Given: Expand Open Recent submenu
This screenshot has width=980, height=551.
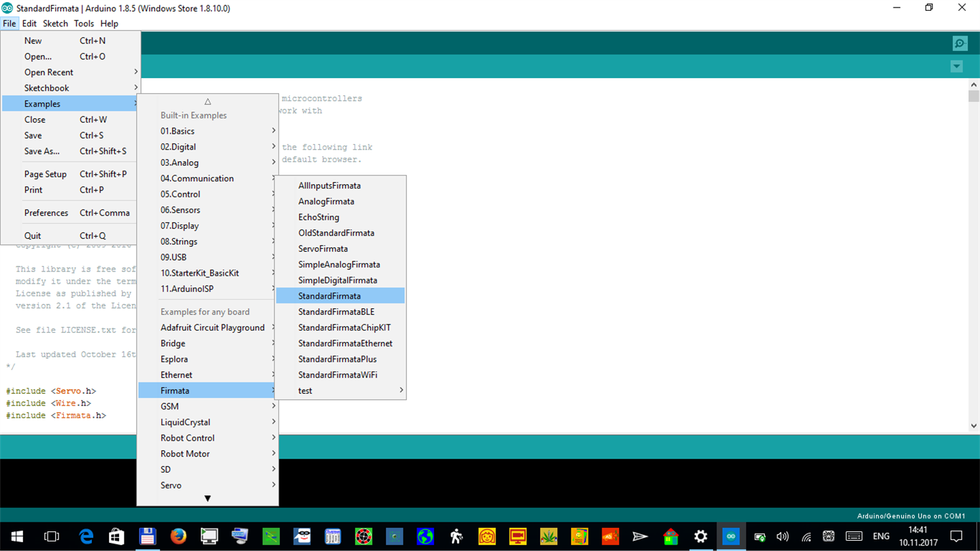Looking at the screenshot, I should pos(71,72).
